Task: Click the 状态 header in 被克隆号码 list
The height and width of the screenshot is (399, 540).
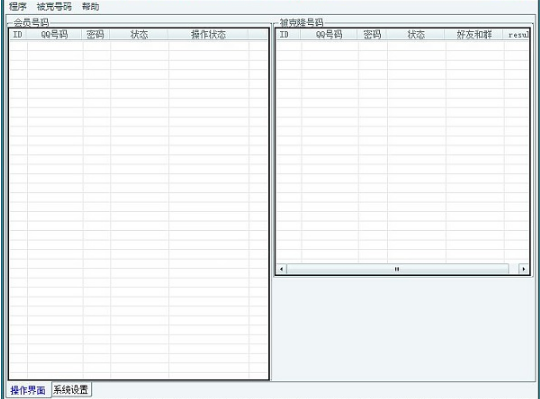Action: click(x=416, y=34)
